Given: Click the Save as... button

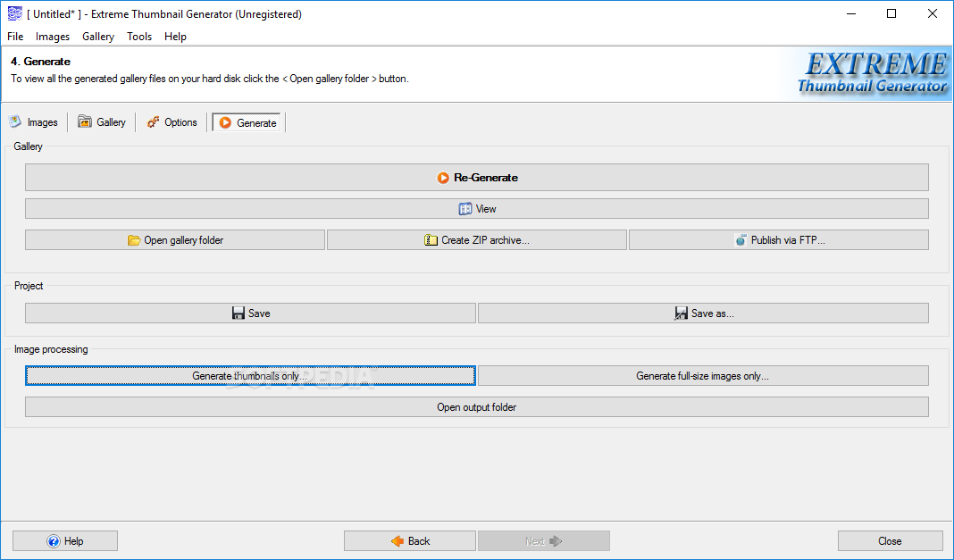Looking at the screenshot, I should pos(703,313).
